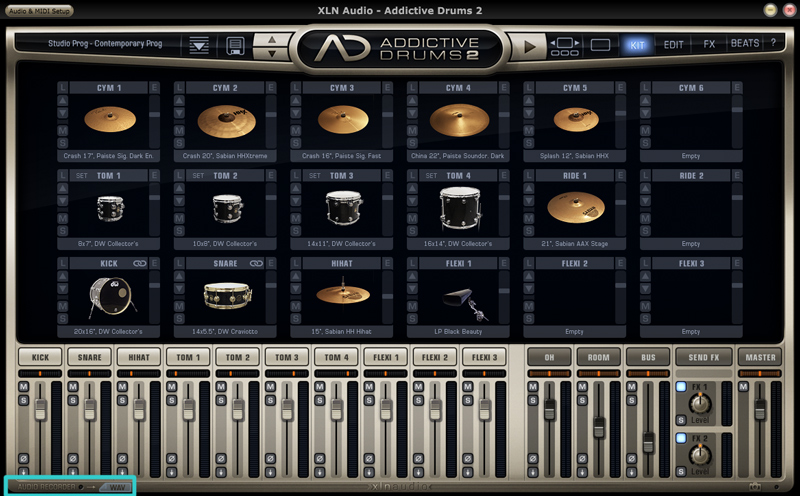Screen dimensions: 800x496
Task: Open the preset browser list icon
Action: coord(199,46)
